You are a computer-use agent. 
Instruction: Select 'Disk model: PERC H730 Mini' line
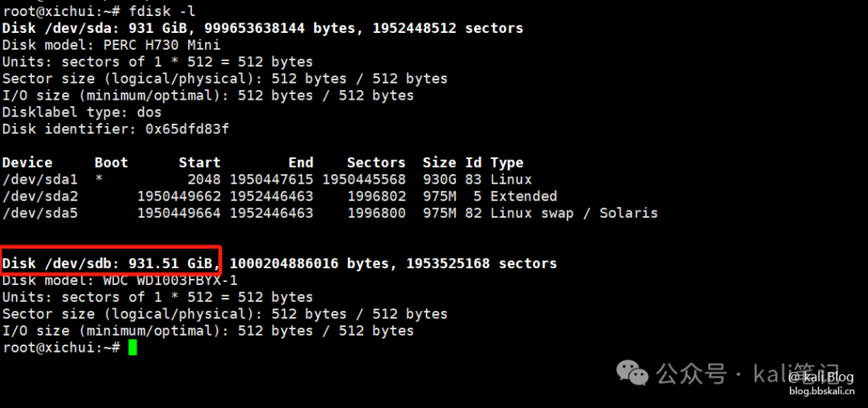(x=111, y=45)
